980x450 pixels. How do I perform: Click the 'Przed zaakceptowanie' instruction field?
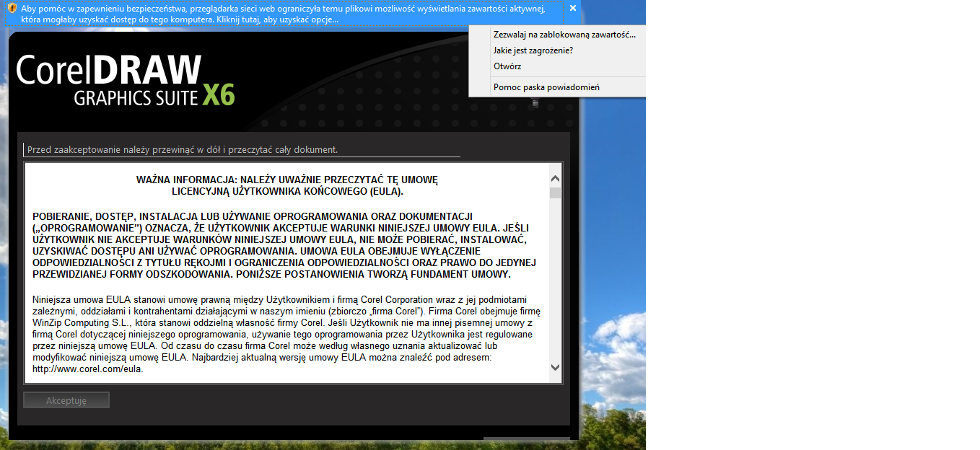[x=241, y=150]
